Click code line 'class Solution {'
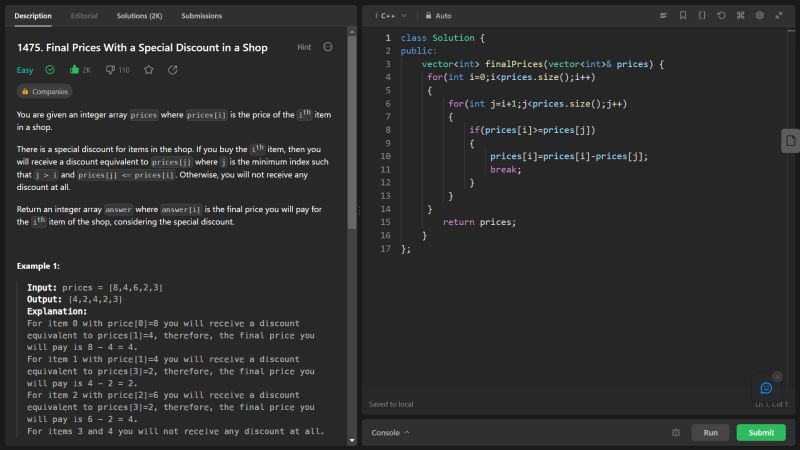800x450 pixels. coord(442,38)
